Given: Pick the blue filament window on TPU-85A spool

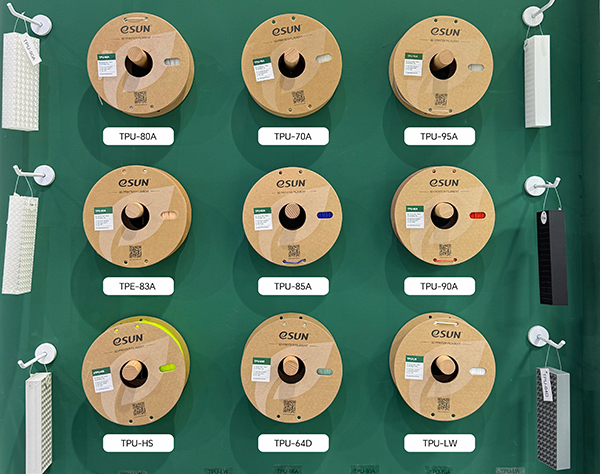Looking at the screenshot, I should click(x=325, y=215).
